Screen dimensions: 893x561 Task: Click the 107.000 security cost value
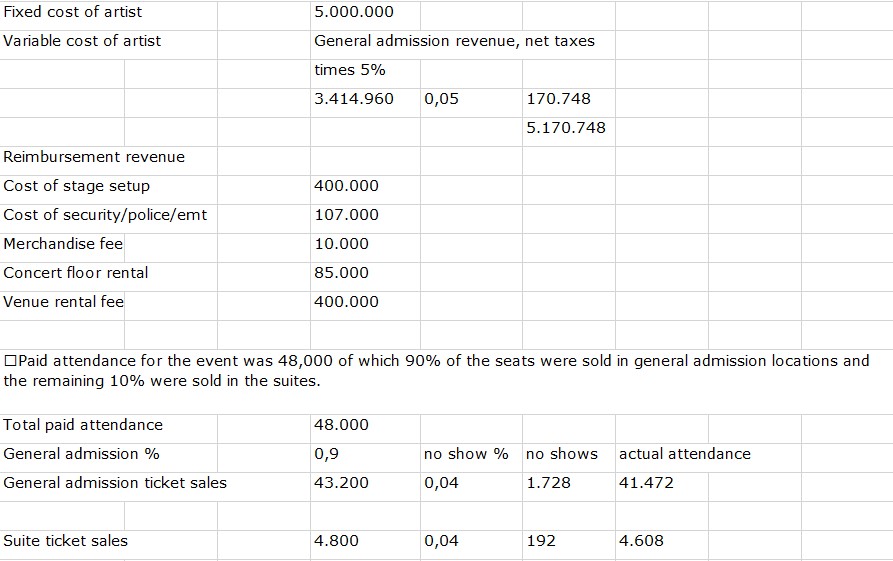point(346,215)
